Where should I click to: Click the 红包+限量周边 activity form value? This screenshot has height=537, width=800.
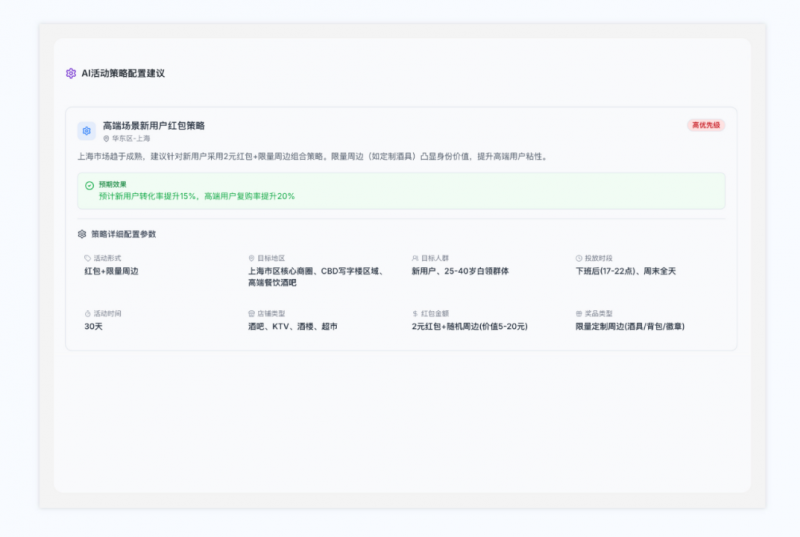pos(111,271)
